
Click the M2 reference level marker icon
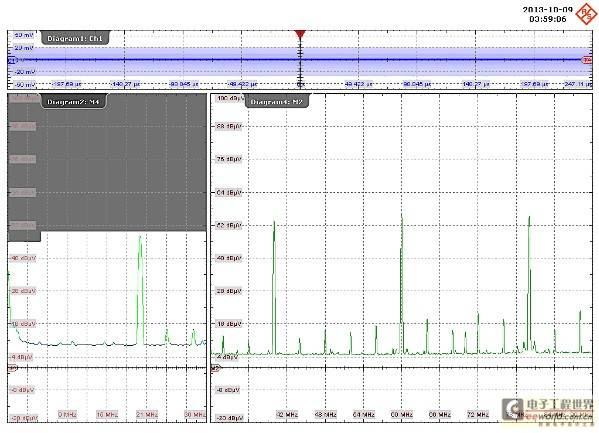click(216, 368)
